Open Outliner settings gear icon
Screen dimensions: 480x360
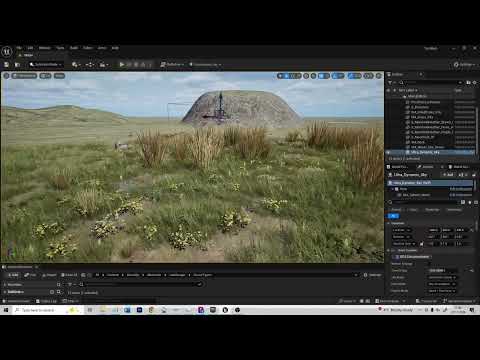(x=475, y=82)
